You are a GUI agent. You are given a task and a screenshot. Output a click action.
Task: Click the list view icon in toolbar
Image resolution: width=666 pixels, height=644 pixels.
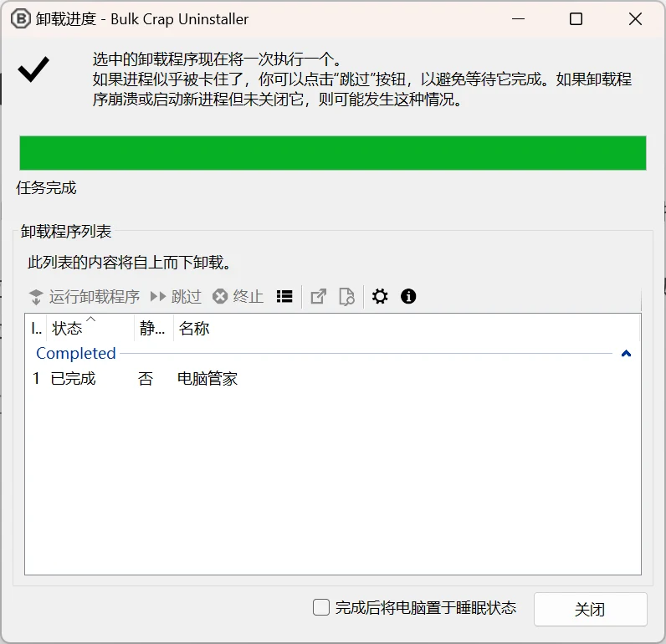pyautogui.click(x=284, y=296)
